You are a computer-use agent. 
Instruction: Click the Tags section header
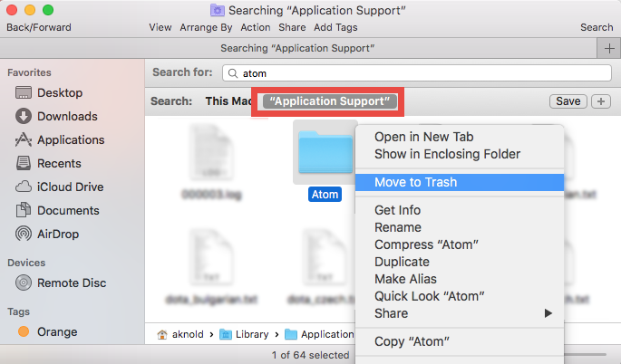(x=18, y=311)
